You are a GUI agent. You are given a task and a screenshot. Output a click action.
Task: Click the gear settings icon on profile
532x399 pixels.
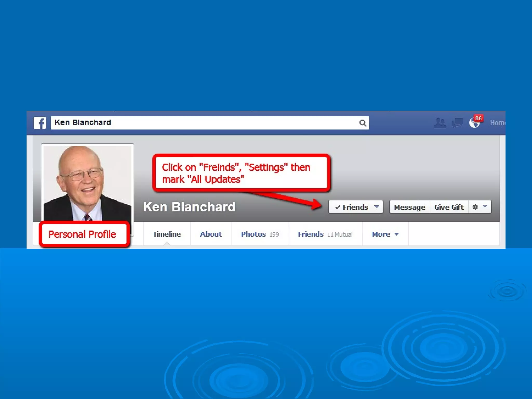point(475,207)
